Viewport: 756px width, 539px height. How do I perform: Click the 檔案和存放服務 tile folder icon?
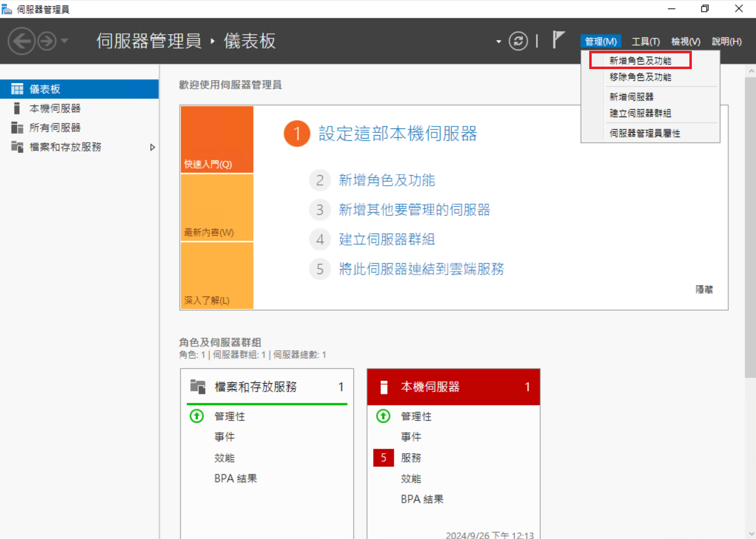198,386
